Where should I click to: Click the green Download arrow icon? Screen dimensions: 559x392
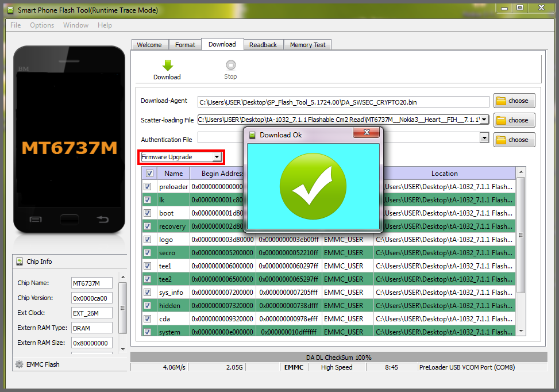pyautogui.click(x=168, y=66)
